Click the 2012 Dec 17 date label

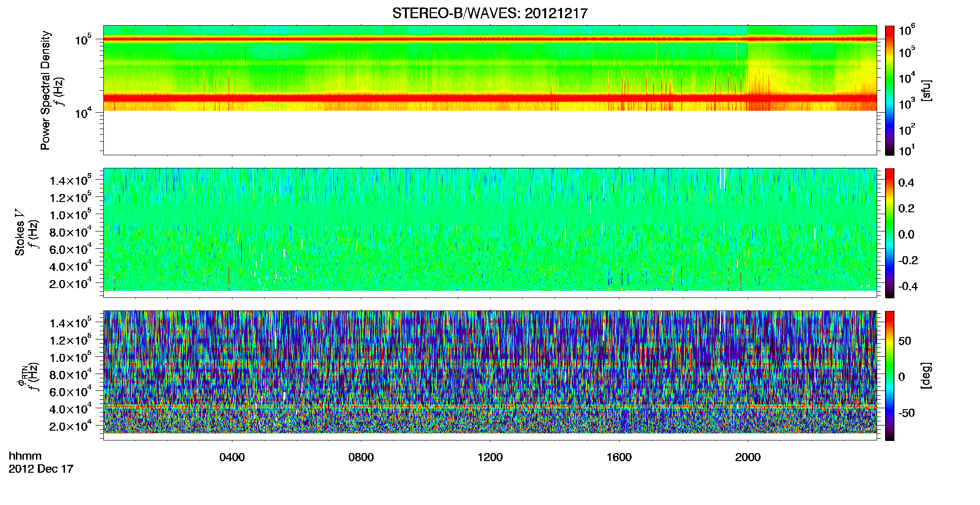coord(41,469)
